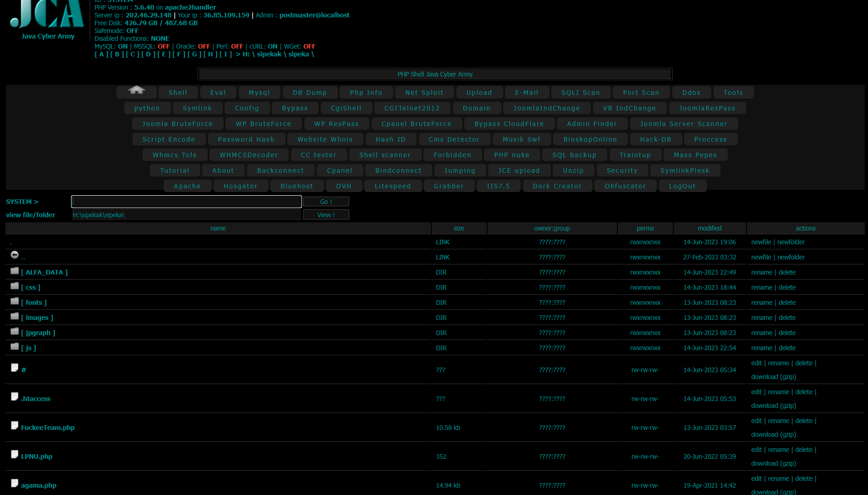Open the Backconnect menu item
This screenshot has height=495, width=868.
(x=280, y=170)
